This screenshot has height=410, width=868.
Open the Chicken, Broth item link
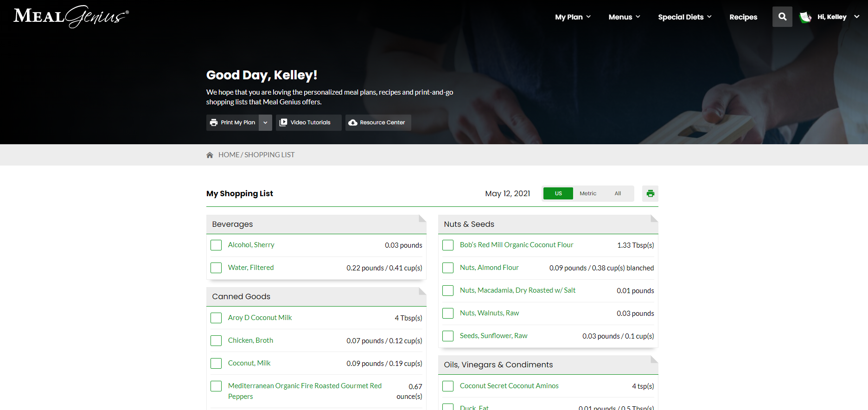click(x=250, y=340)
